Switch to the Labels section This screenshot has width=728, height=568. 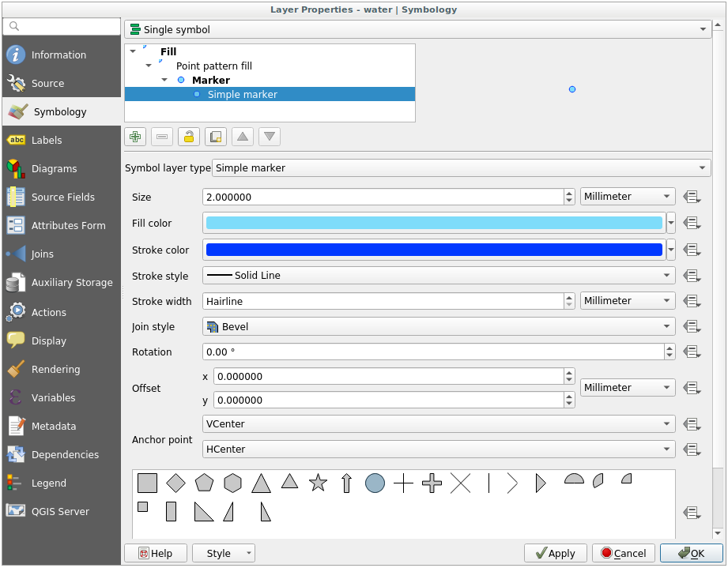(x=47, y=140)
